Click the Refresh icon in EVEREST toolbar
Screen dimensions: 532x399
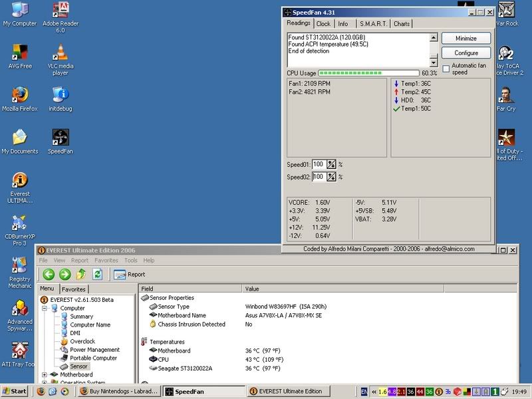point(98,274)
